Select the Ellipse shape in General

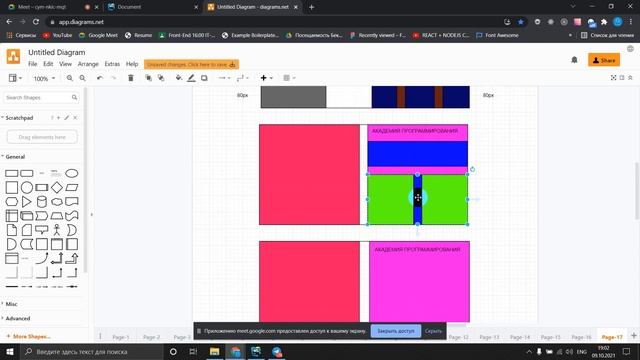pyautogui.click(x=72, y=173)
